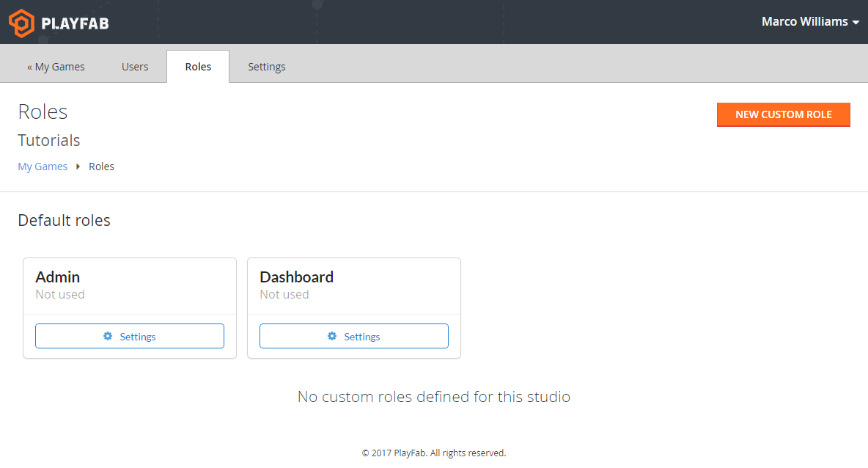
Task: Select the Roles tab
Action: (198, 67)
